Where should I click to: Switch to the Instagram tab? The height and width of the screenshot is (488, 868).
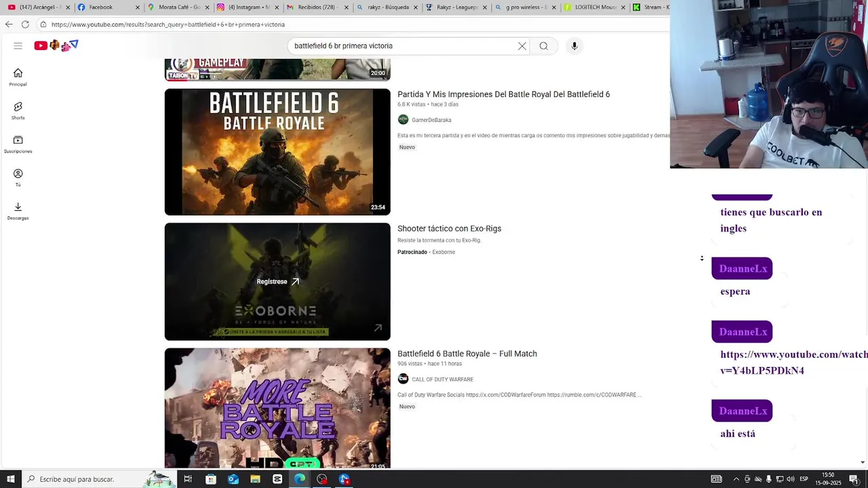[248, 7]
